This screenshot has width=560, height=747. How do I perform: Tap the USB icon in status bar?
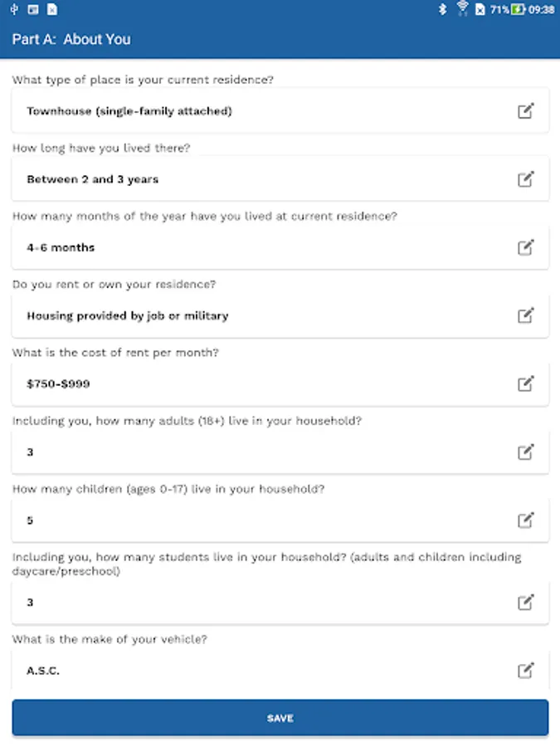pos(15,10)
